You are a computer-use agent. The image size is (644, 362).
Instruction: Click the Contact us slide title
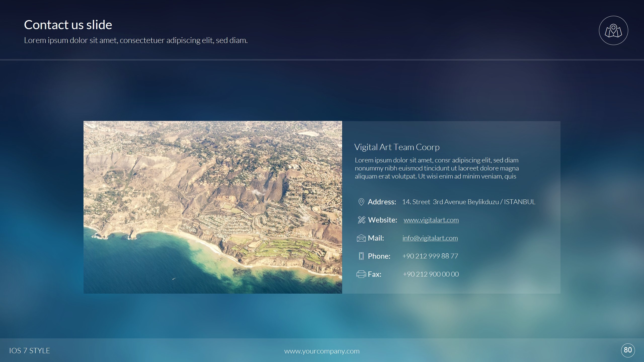(x=68, y=25)
